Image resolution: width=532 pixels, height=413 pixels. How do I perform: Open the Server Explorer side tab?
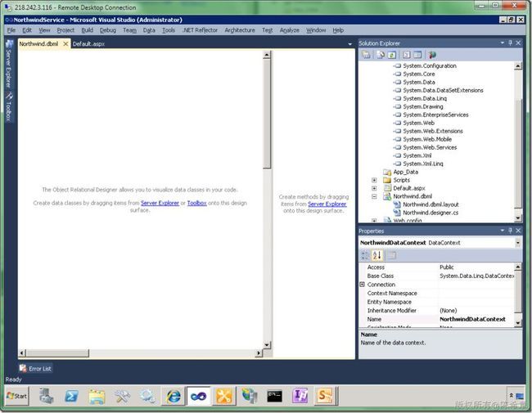(x=9, y=65)
